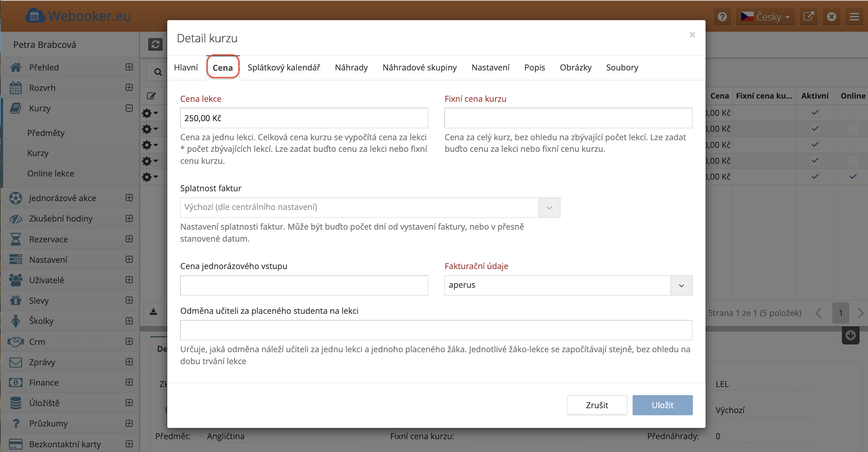Screen dimensions: 868x452
Task: Click the Rozvrh calendar icon in sidebar
Action: coord(15,88)
